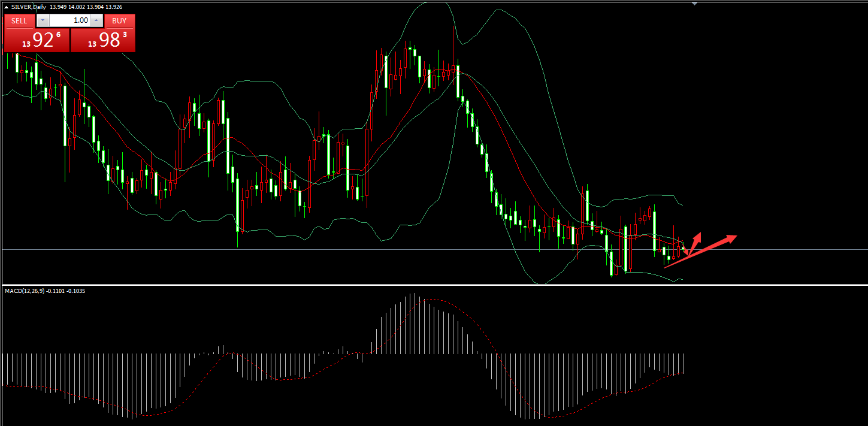Decrease trade volume with the down arrow

coord(43,20)
